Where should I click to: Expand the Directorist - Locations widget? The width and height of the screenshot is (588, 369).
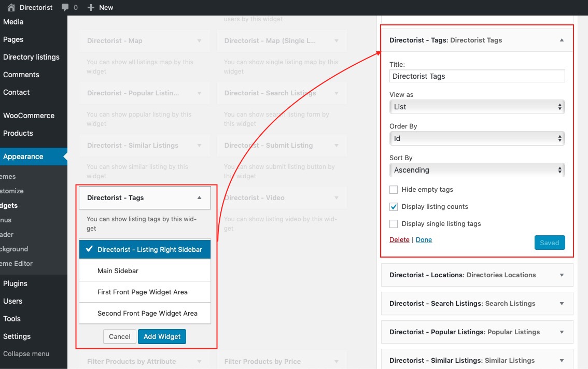[562, 275]
